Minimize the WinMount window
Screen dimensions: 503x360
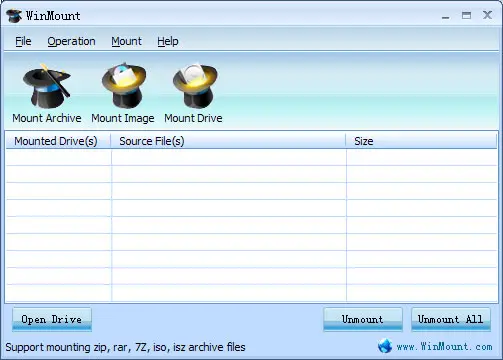point(446,16)
